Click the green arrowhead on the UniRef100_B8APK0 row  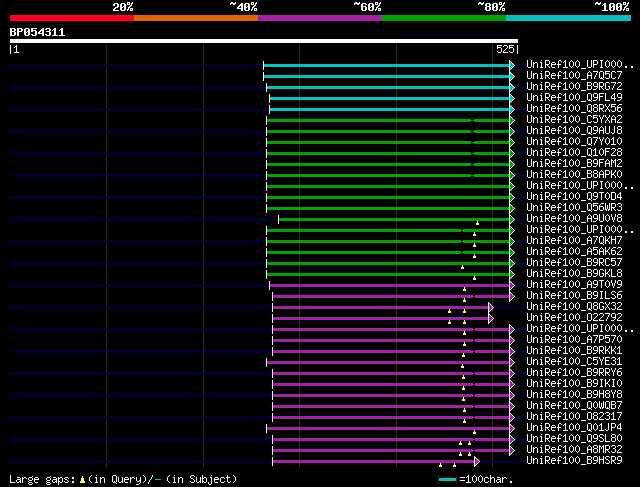512,176
